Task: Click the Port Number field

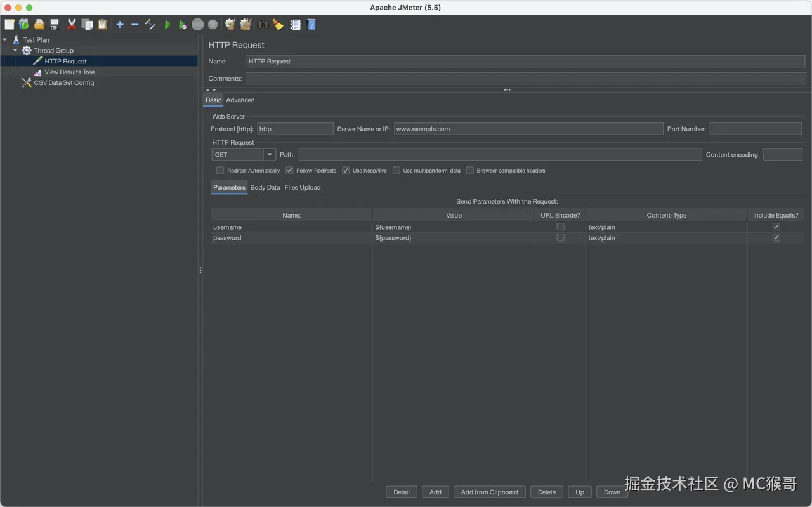Action: (756, 129)
